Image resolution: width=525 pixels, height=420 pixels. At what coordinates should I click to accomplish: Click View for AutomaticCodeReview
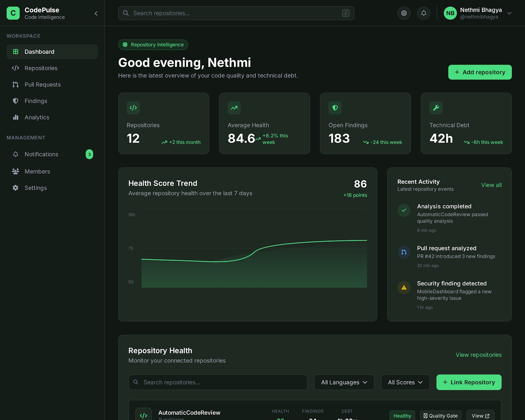coord(480,416)
